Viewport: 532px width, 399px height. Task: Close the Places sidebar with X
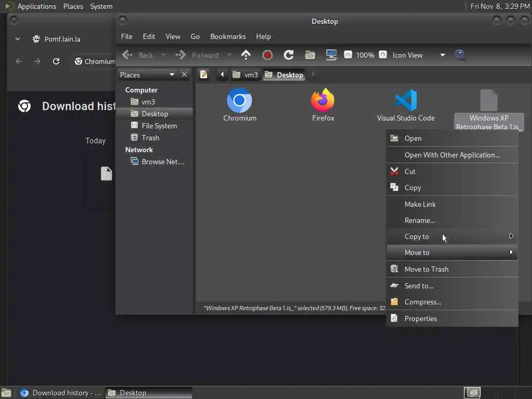184,75
